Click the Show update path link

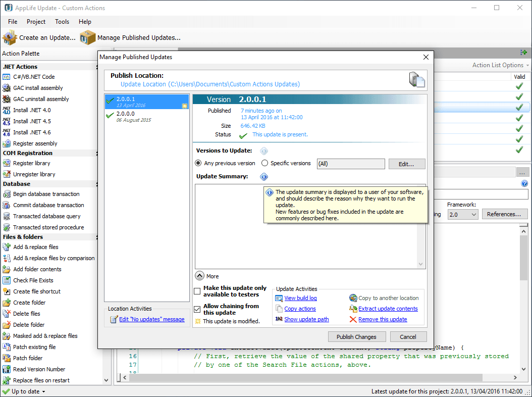point(306,319)
